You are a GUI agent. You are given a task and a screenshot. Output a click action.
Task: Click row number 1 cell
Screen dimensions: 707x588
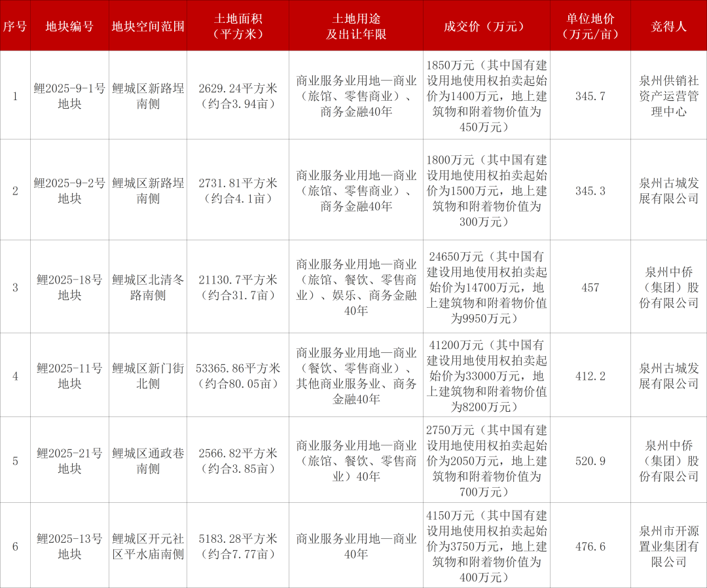point(15,96)
